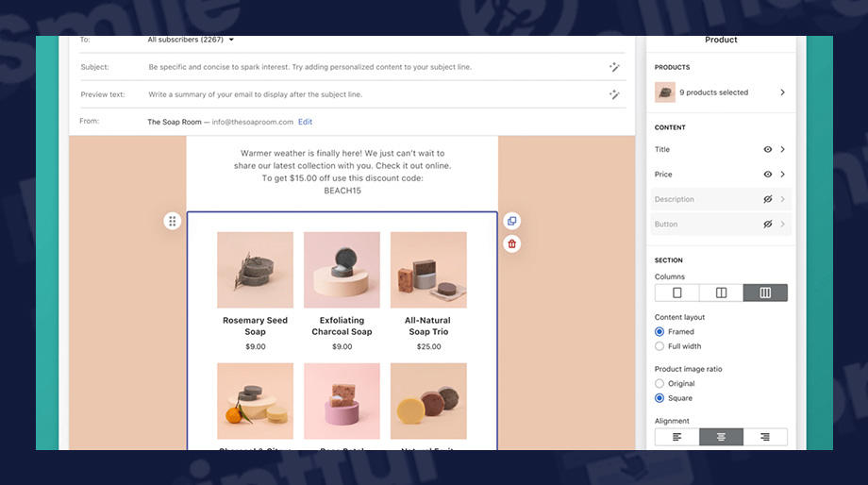
Task: Set alignment to right
Action: click(765, 437)
